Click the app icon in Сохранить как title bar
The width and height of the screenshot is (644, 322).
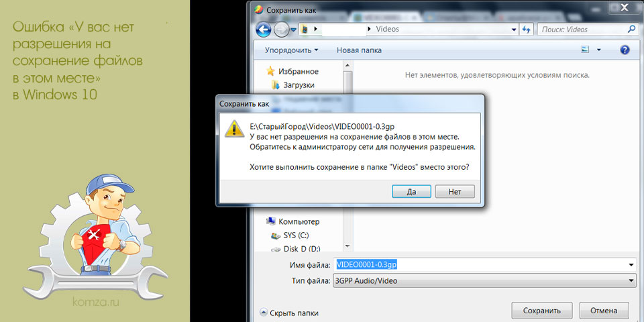pos(259,9)
